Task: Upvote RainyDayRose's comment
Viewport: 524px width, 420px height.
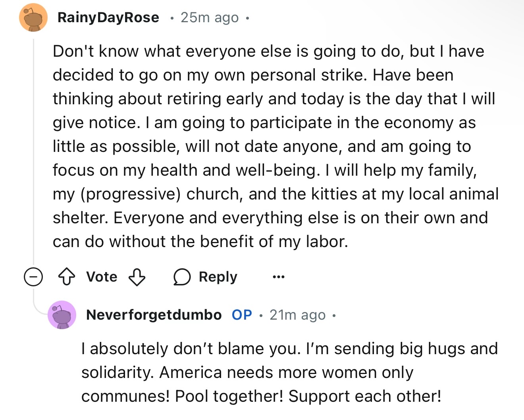Action: click(67, 277)
